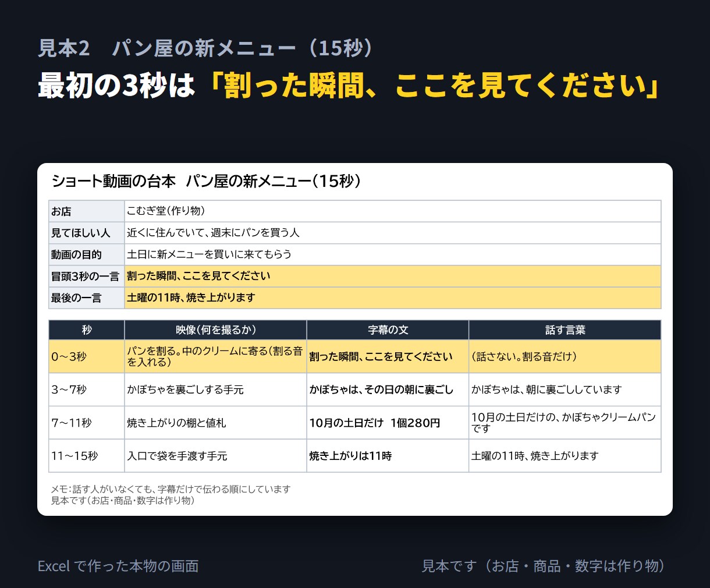Click the sheet note '見本です(お店・商品・数字は作り物)'
Viewport: 710px width, 588px height.
pyautogui.click(x=123, y=500)
